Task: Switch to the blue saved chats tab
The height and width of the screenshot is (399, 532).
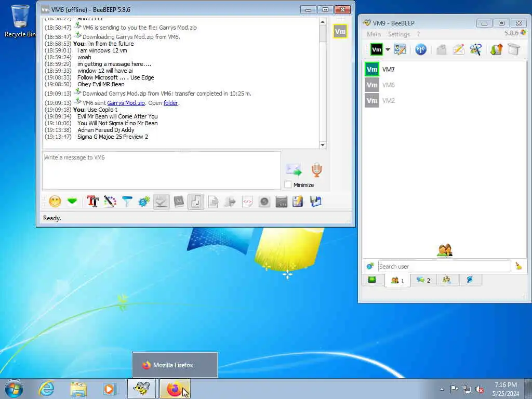Action: coord(470,280)
